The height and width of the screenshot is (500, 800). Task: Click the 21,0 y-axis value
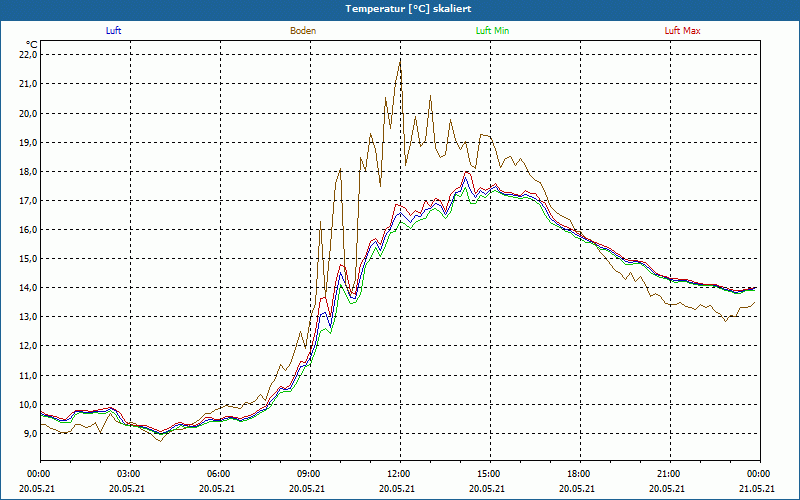(29, 84)
